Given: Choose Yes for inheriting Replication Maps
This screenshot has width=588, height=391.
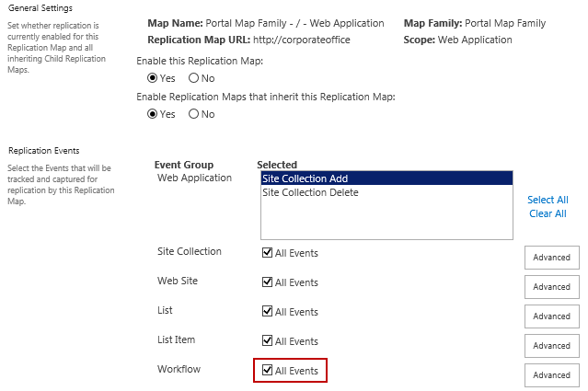Looking at the screenshot, I should click(x=153, y=114).
